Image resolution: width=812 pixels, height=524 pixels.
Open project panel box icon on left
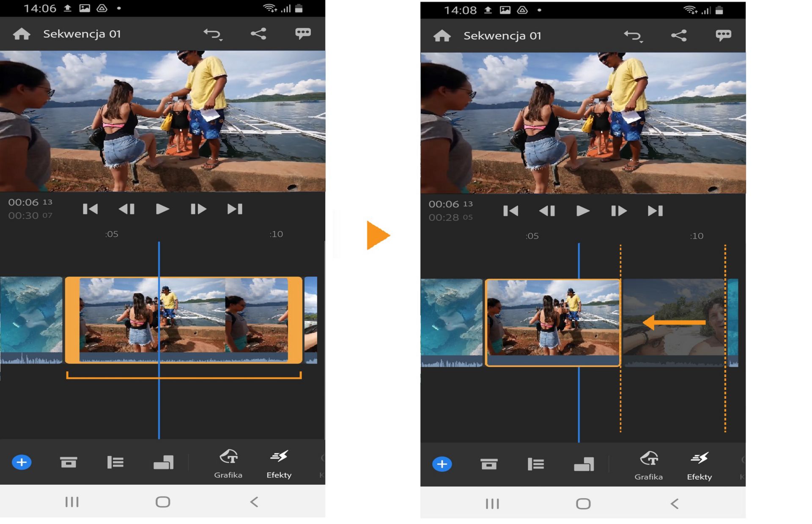pyautogui.click(x=68, y=462)
